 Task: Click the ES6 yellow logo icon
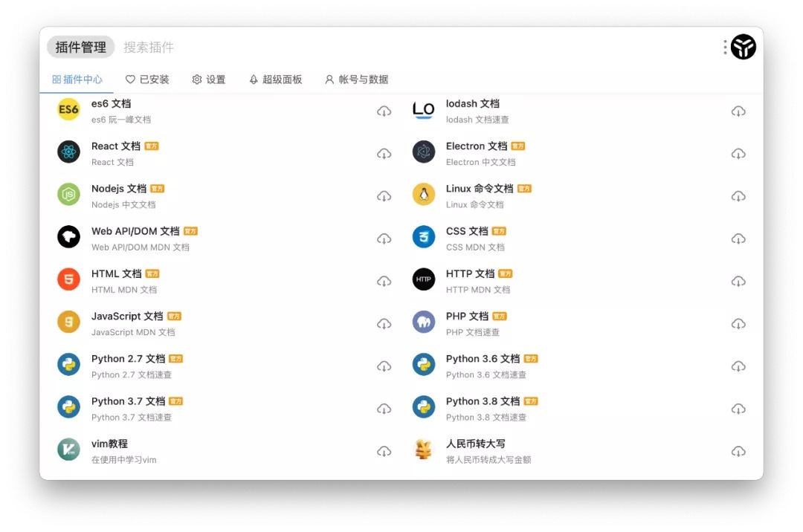(x=68, y=109)
